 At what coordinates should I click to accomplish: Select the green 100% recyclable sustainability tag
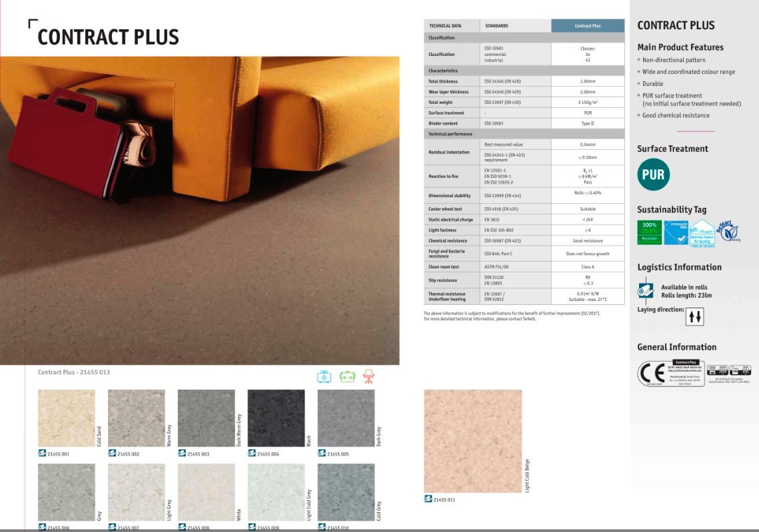pos(649,232)
